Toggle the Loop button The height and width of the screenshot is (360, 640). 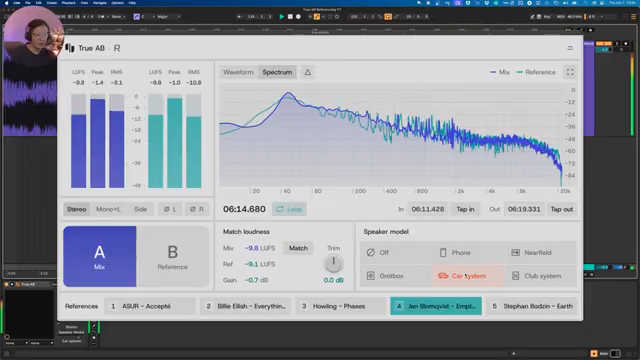(x=289, y=209)
